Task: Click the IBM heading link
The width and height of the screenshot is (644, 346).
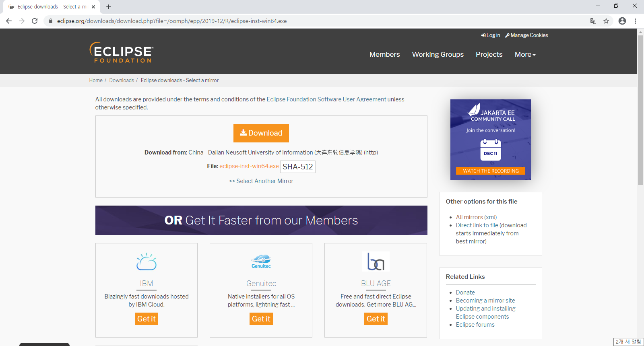Action: pos(147,284)
